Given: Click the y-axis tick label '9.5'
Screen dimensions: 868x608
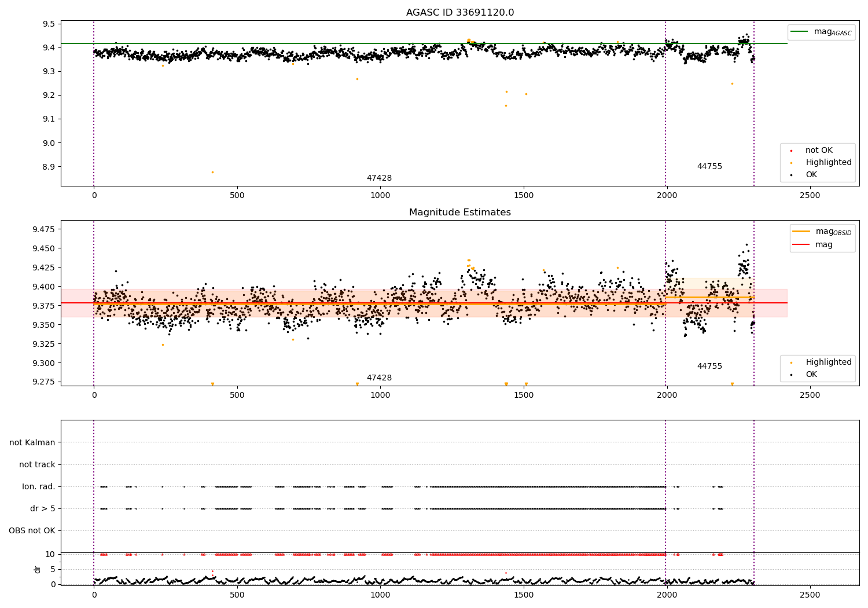Looking at the screenshot, I should [49, 24].
